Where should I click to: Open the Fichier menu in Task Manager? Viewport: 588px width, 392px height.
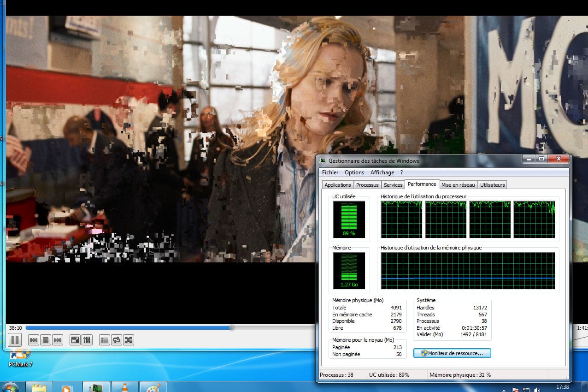330,172
